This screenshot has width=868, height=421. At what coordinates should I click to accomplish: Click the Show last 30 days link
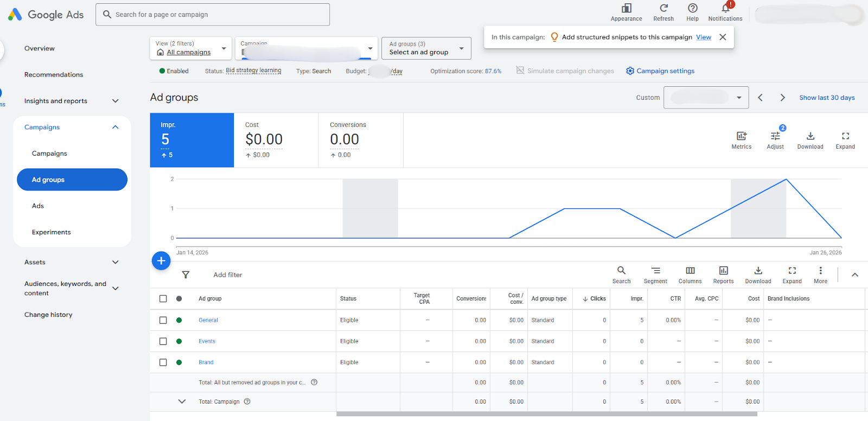coord(826,98)
